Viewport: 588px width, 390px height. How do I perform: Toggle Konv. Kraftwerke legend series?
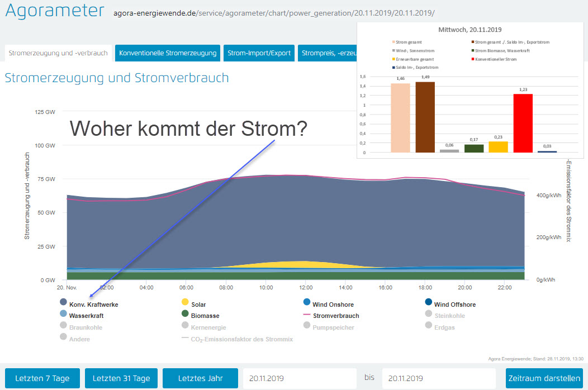[93, 305]
